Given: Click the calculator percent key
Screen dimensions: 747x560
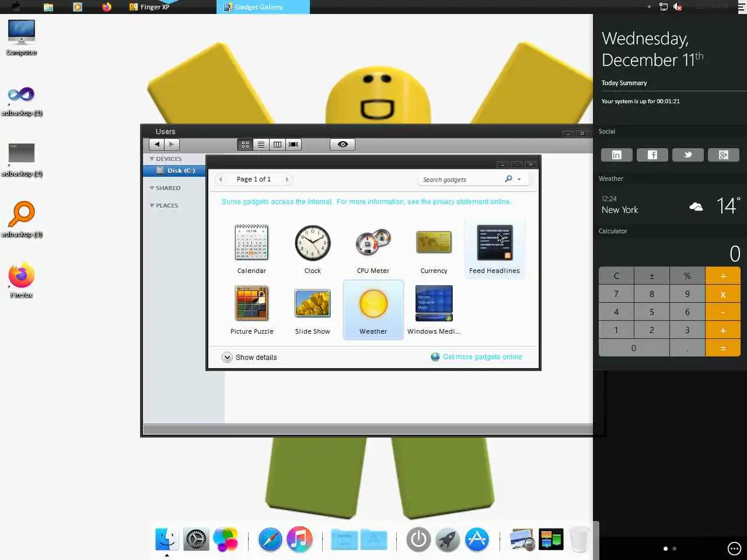Looking at the screenshot, I should pos(687,276).
